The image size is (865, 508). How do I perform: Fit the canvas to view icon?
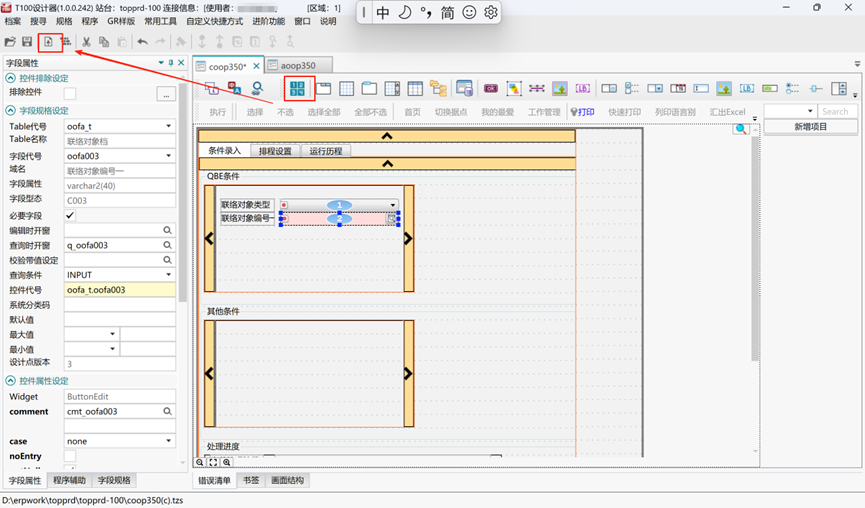pyautogui.click(x=213, y=462)
